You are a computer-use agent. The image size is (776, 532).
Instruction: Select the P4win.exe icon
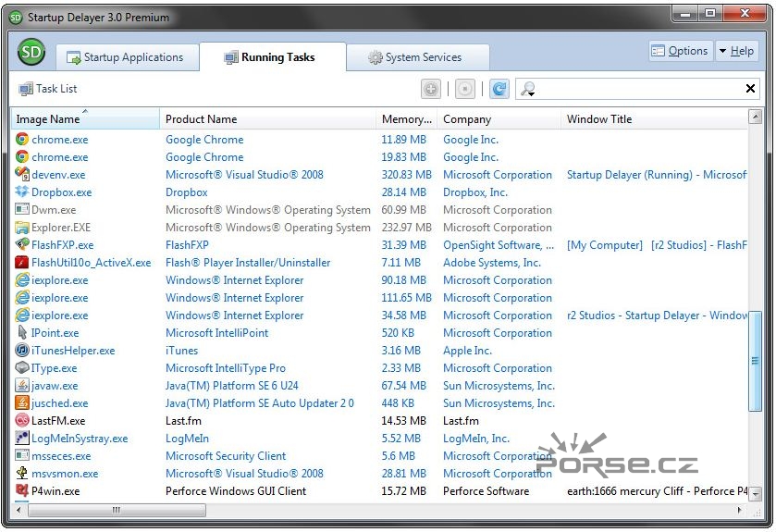[22, 490]
